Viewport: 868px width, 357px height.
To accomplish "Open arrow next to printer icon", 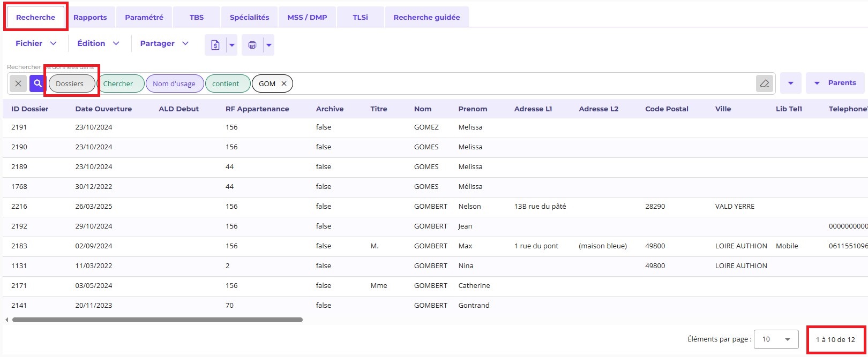I will [269, 45].
